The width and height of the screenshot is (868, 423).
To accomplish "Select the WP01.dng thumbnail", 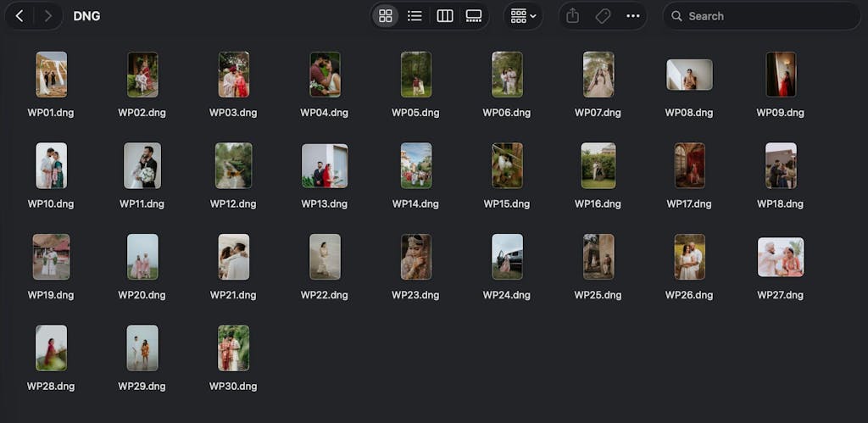I will [51, 75].
